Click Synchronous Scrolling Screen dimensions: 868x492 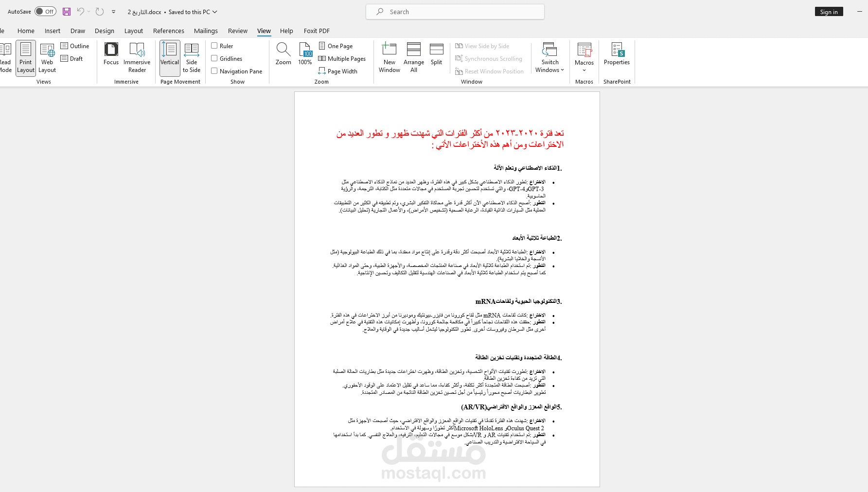[489, 58]
